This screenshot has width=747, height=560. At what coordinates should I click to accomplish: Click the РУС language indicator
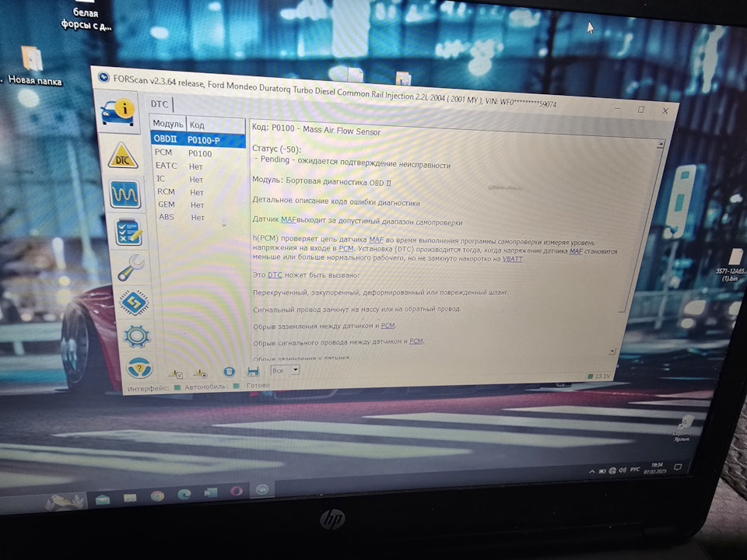click(635, 470)
